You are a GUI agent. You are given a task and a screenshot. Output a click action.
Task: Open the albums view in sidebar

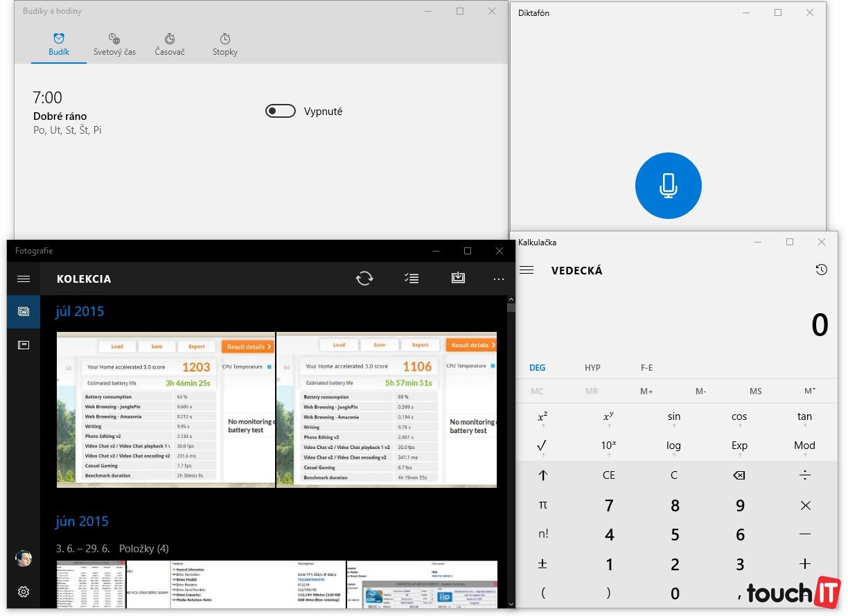[x=24, y=345]
